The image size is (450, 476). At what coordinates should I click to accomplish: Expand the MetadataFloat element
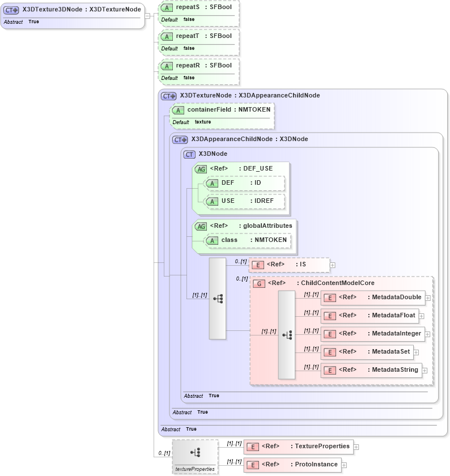pyautogui.click(x=422, y=316)
